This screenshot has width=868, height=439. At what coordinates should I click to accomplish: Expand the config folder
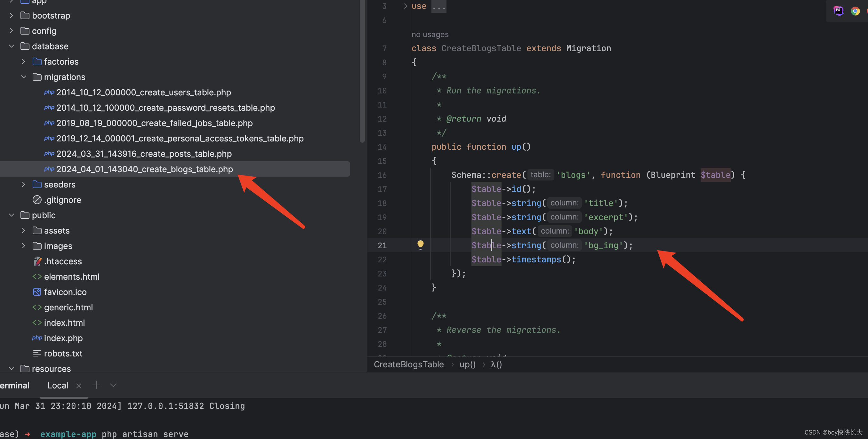[x=12, y=31]
